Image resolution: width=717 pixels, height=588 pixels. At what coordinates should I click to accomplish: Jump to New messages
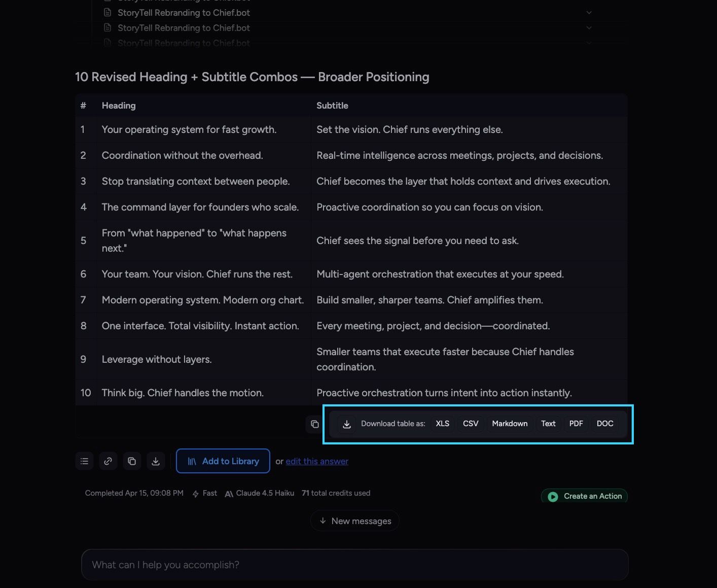(x=355, y=521)
